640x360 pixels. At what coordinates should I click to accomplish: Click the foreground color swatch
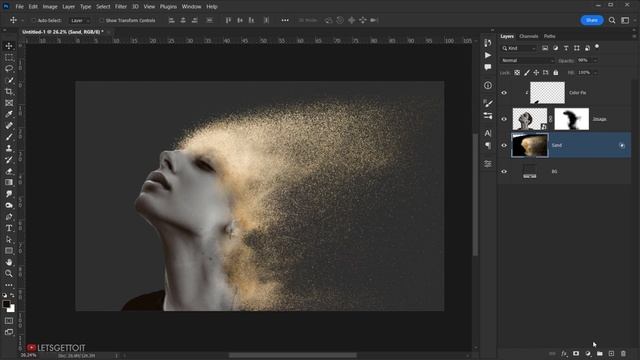click(x=6, y=304)
